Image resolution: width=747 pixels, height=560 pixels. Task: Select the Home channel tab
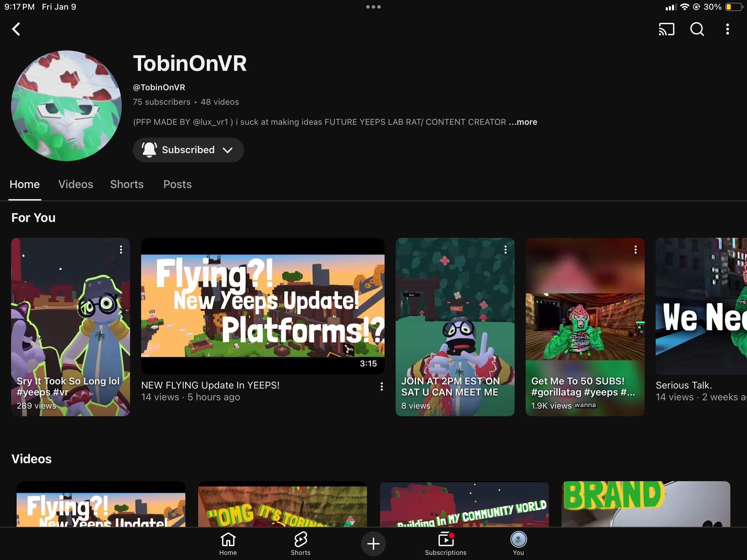pos(25,184)
